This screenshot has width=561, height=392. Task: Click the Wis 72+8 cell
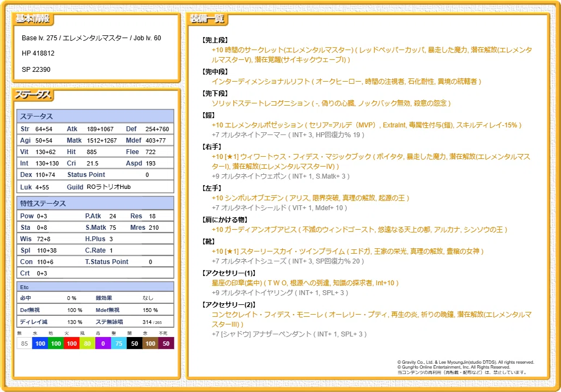35,239
